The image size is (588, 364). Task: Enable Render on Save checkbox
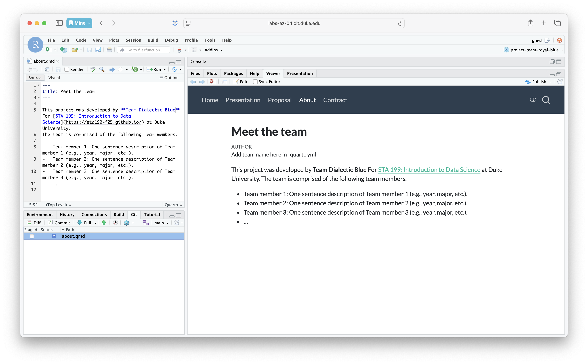tap(67, 69)
